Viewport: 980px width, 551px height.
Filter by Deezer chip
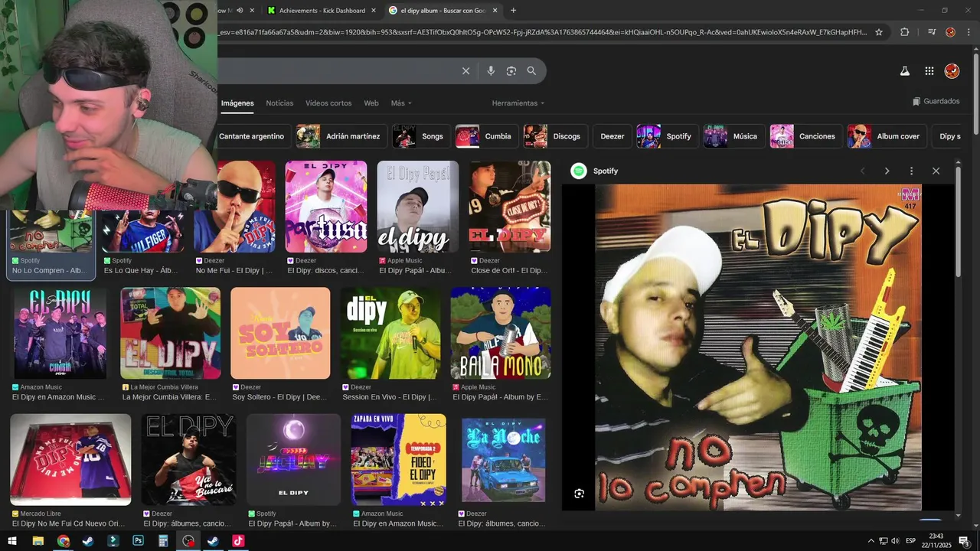612,136
